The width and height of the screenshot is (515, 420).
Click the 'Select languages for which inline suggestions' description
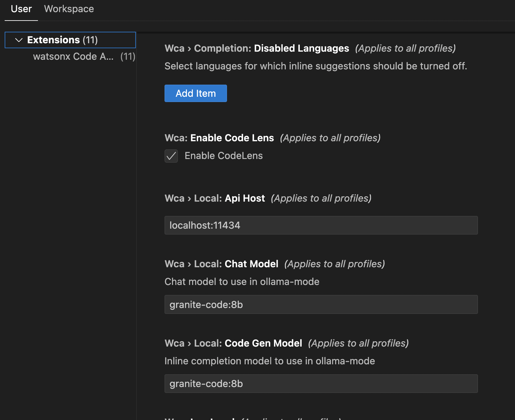tap(316, 66)
